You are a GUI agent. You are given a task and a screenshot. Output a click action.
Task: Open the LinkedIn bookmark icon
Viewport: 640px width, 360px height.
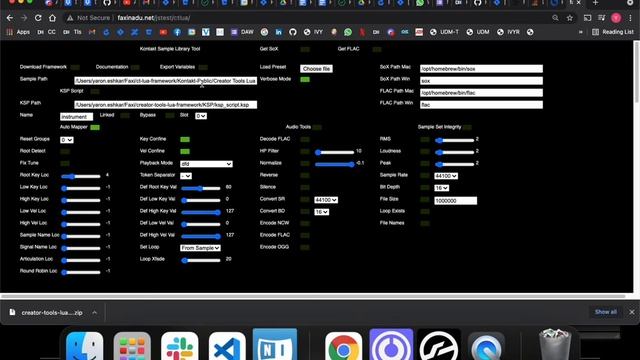(x=278, y=32)
